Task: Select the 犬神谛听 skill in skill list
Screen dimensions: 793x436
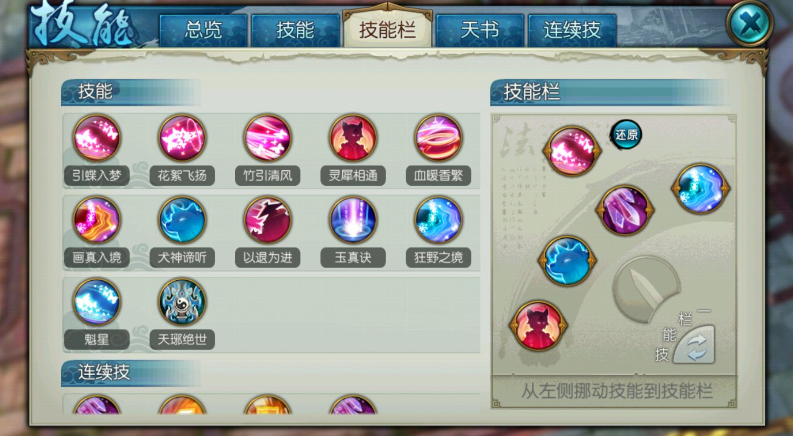Action: click(182, 220)
